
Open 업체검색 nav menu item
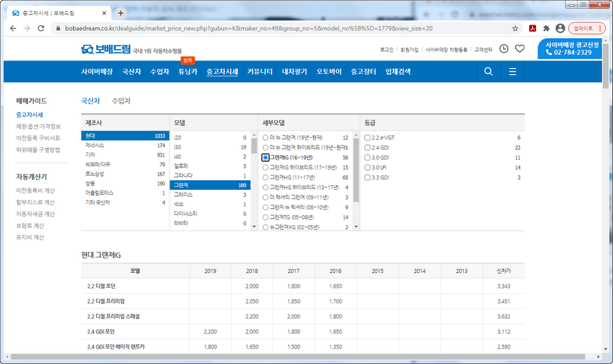click(x=398, y=71)
